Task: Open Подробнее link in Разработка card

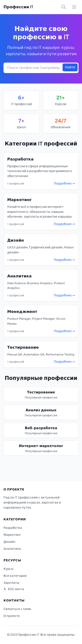Action: (x=64, y=183)
